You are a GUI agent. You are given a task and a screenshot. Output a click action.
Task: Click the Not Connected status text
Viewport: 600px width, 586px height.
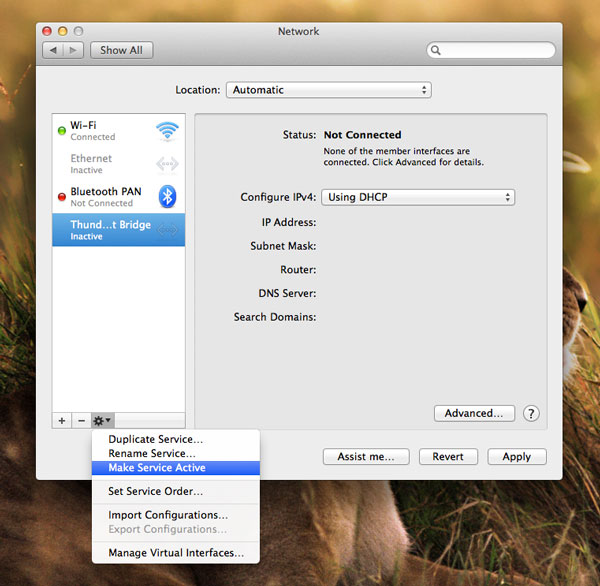point(362,135)
